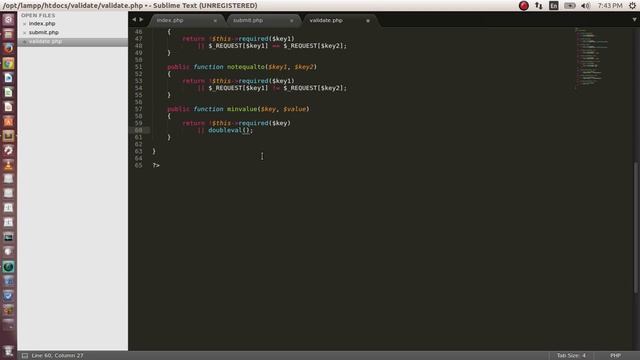Click line number 65 in gutter
This screenshot has height=360, width=640.
pos(138,165)
